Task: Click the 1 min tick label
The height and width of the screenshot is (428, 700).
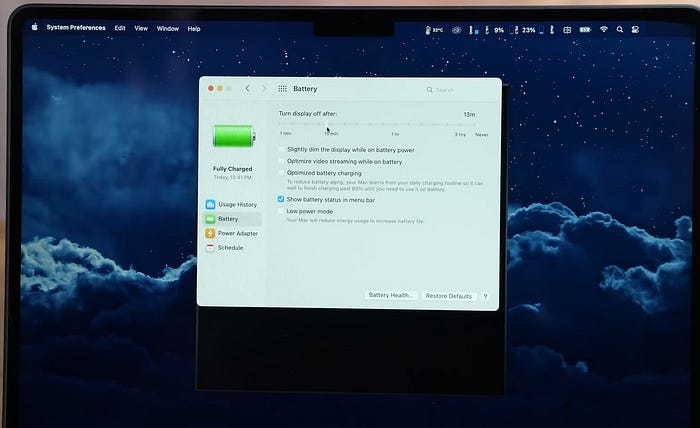Action: tap(286, 133)
